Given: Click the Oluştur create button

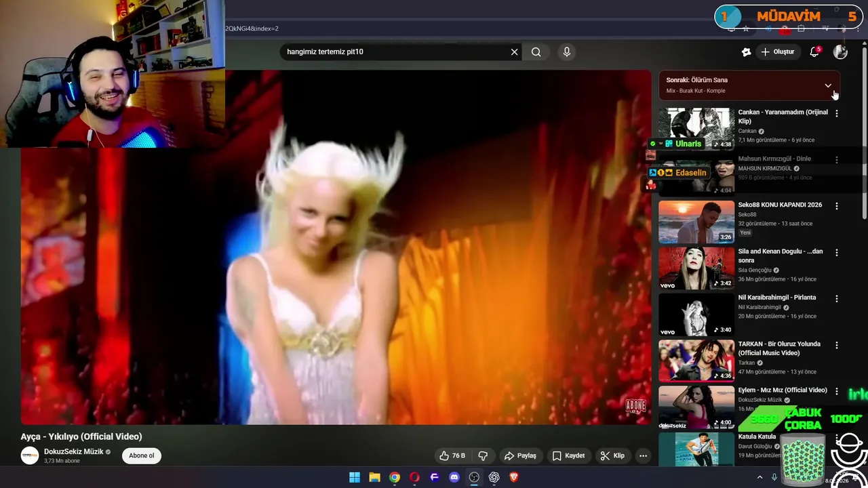Looking at the screenshot, I should (778, 52).
